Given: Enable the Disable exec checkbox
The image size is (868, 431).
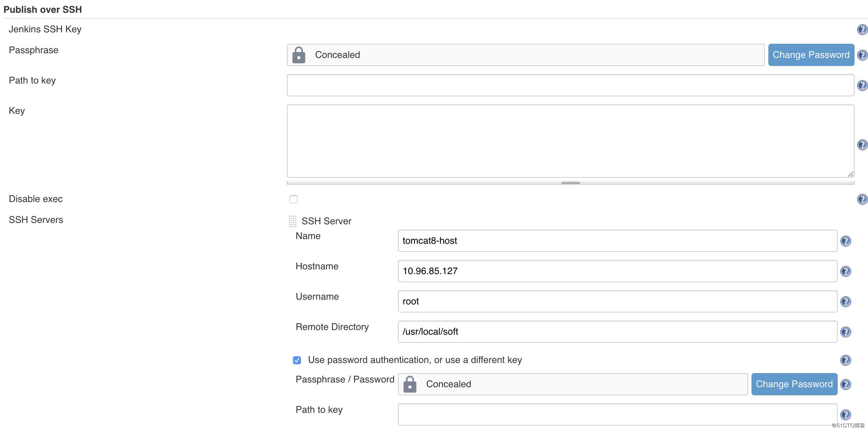Looking at the screenshot, I should pos(293,199).
